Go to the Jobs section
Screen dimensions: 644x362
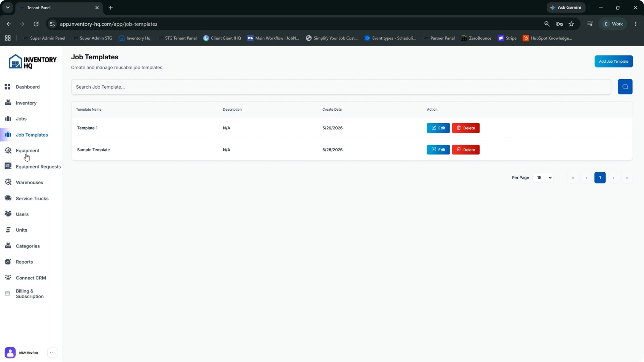[x=21, y=119]
